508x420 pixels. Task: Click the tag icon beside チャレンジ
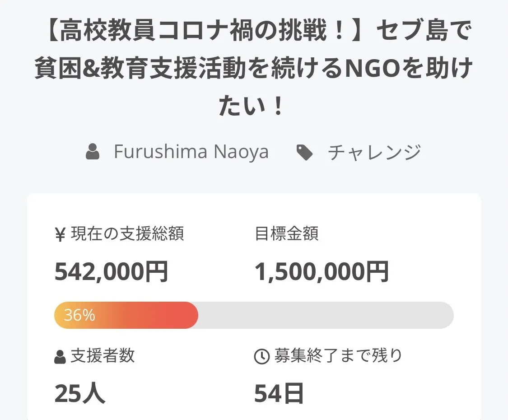tap(305, 153)
